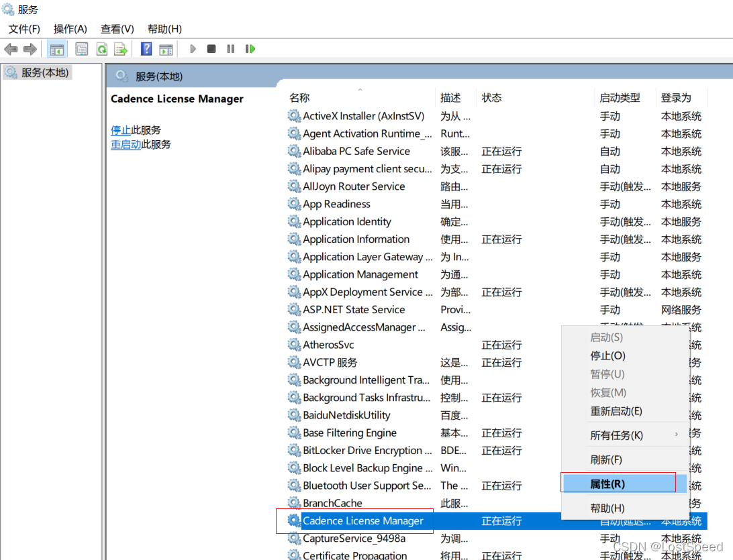Pause the service via the pause toolbar icon
The width and height of the screenshot is (733, 560).
[x=230, y=48]
